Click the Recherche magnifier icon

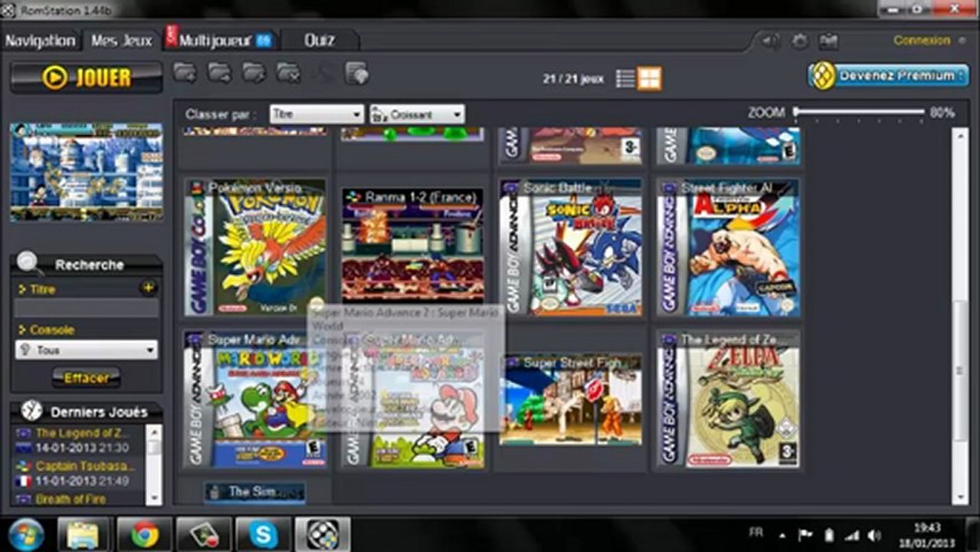click(x=30, y=263)
